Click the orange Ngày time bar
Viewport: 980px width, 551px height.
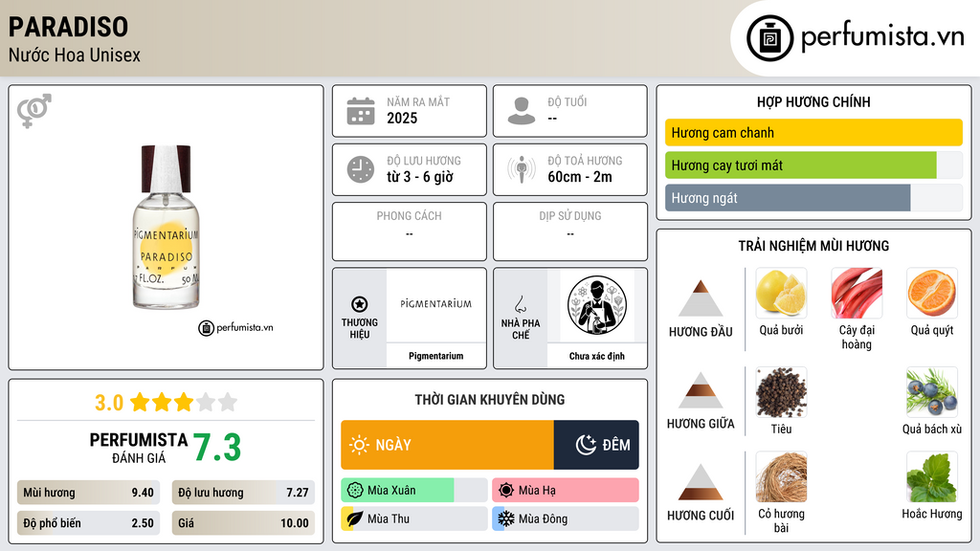[448, 445]
